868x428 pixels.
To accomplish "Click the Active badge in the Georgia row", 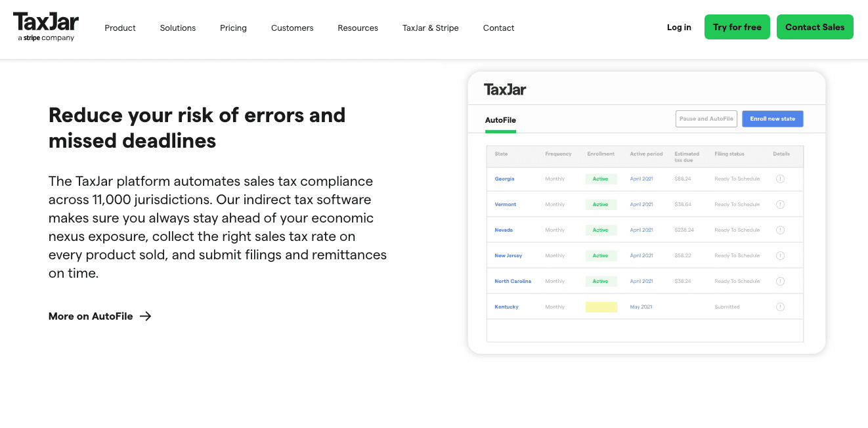I will (x=601, y=179).
